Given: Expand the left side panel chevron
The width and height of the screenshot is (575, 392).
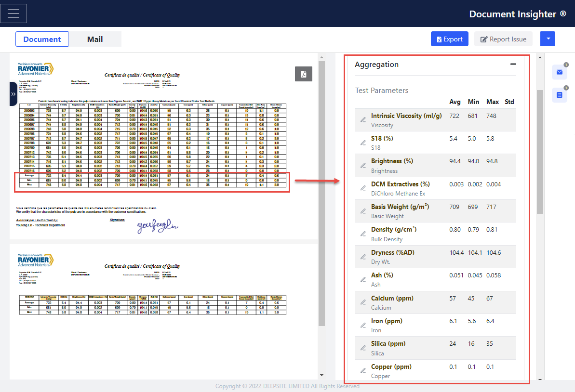Looking at the screenshot, I should coord(13,94).
